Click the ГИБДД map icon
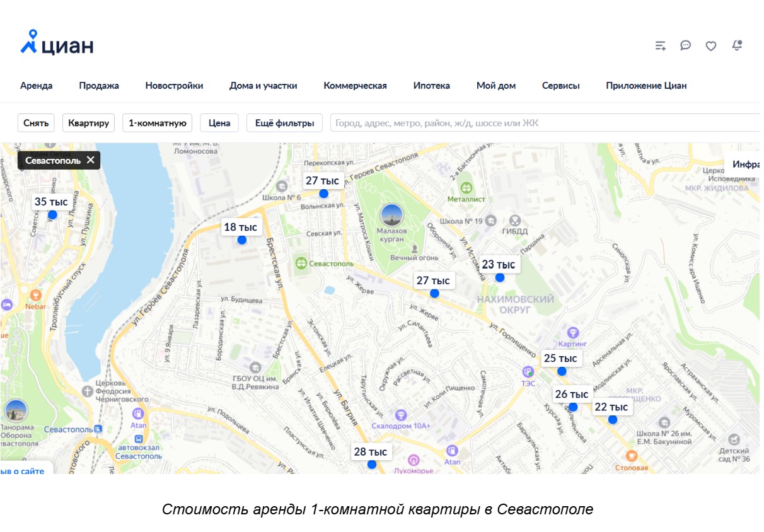764x532 pixels. point(515,221)
